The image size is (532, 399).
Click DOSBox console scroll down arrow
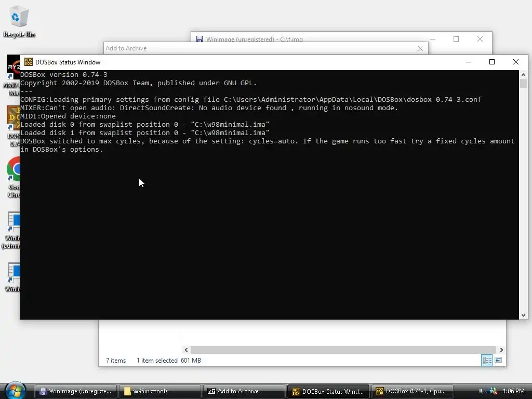click(x=523, y=315)
